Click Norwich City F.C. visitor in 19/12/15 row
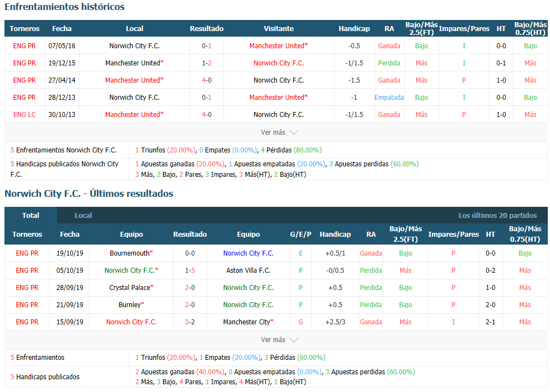This screenshot has width=550, height=392. click(278, 63)
